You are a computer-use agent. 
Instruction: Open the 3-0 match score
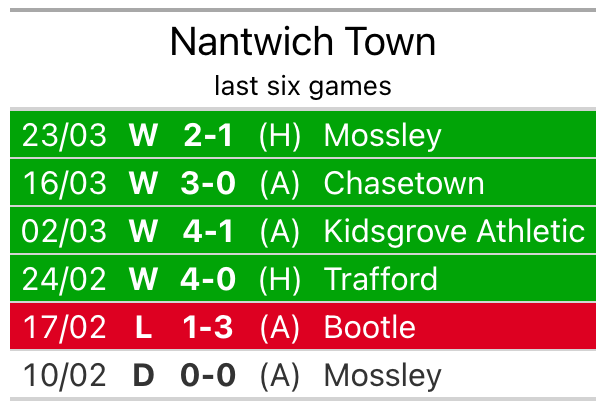click(x=208, y=184)
